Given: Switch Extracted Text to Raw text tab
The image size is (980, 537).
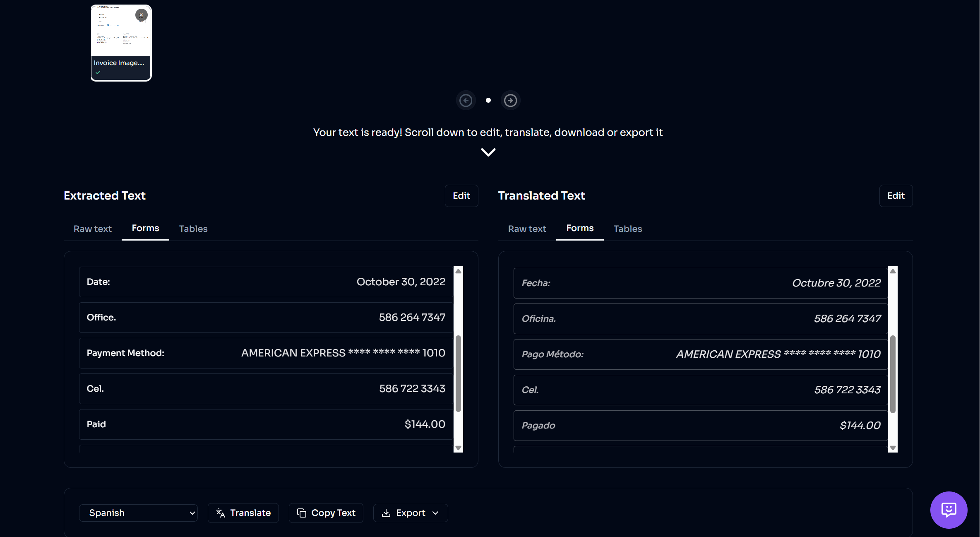Looking at the screenshot, I should [x=92, y=229].
